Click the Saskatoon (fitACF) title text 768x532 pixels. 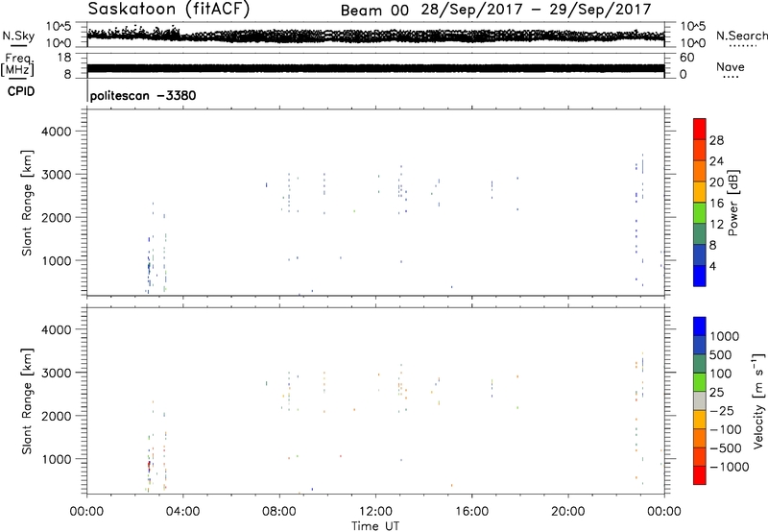click(x=169, y=9)
